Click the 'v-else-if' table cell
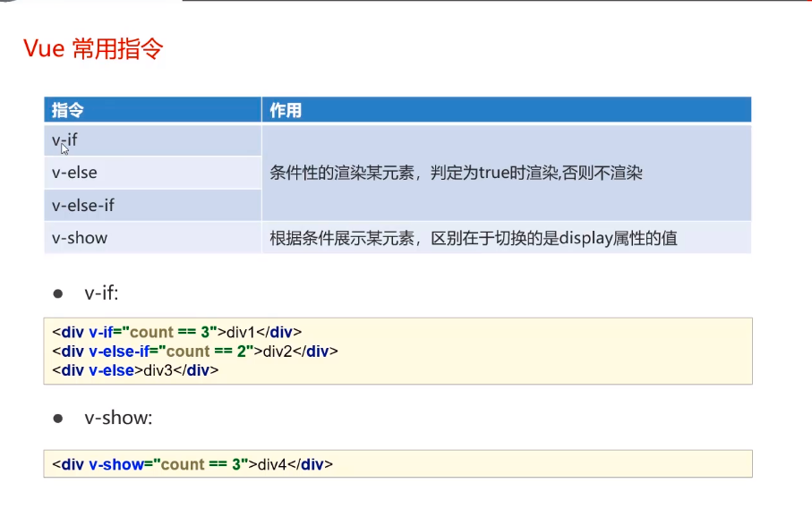The width and height of the screenshot is (812, 517). 153,205
